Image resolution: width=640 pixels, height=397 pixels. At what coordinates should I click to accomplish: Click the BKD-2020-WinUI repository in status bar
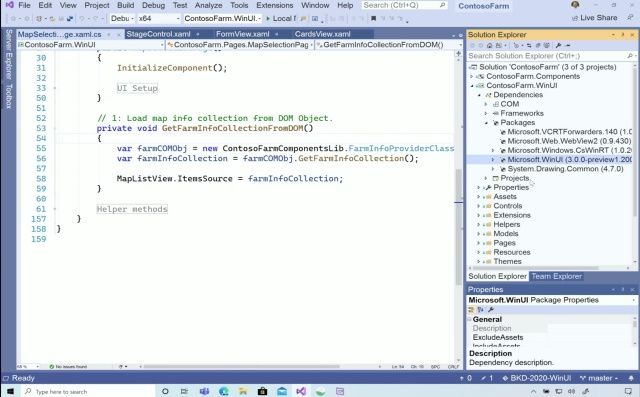click(x=536, y=378)
